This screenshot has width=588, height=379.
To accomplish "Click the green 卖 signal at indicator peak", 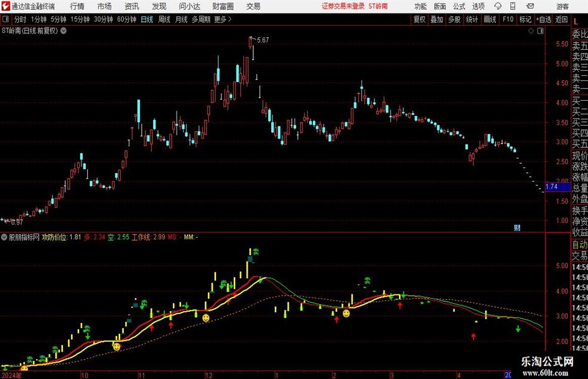I will pos(256,252).
